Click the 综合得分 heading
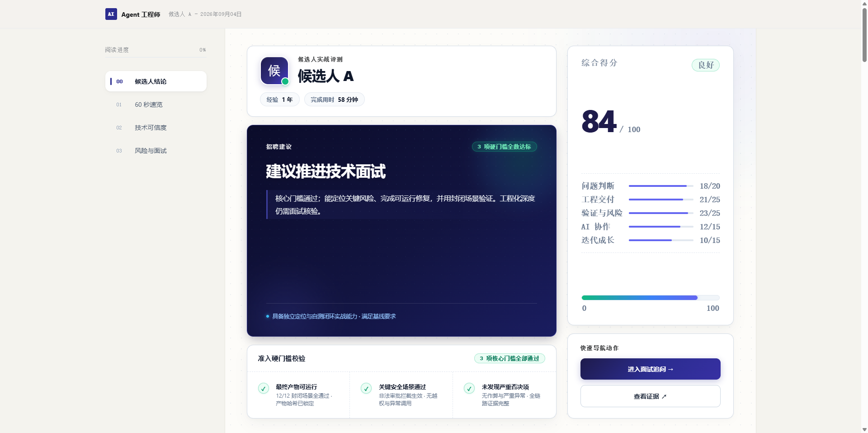 pos(599,63)
